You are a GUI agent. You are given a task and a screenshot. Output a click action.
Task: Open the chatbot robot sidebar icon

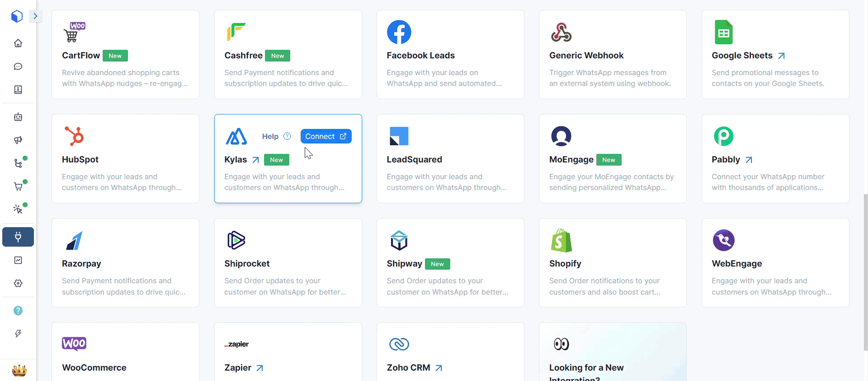(x=18, y=117)
